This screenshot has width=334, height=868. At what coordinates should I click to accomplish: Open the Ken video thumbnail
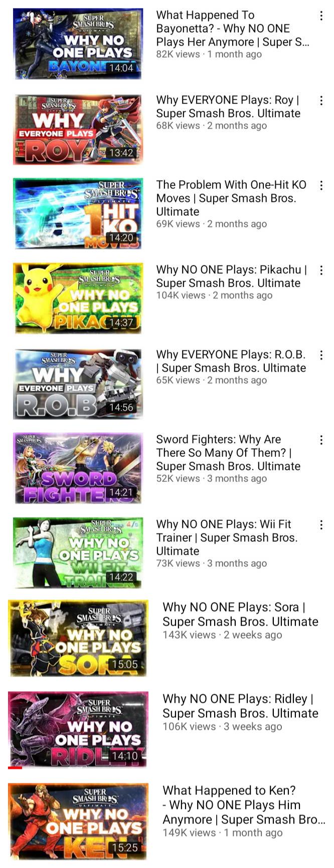coord(78,822)
